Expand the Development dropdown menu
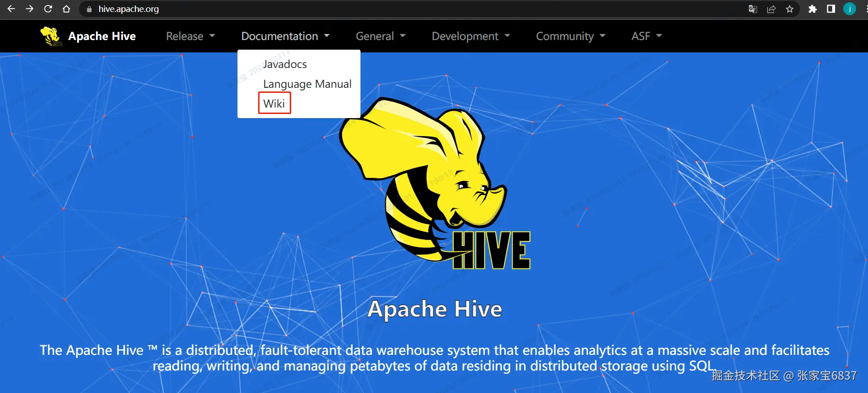The width and height of the screenshot is (868, 393). tap(471, 36)
